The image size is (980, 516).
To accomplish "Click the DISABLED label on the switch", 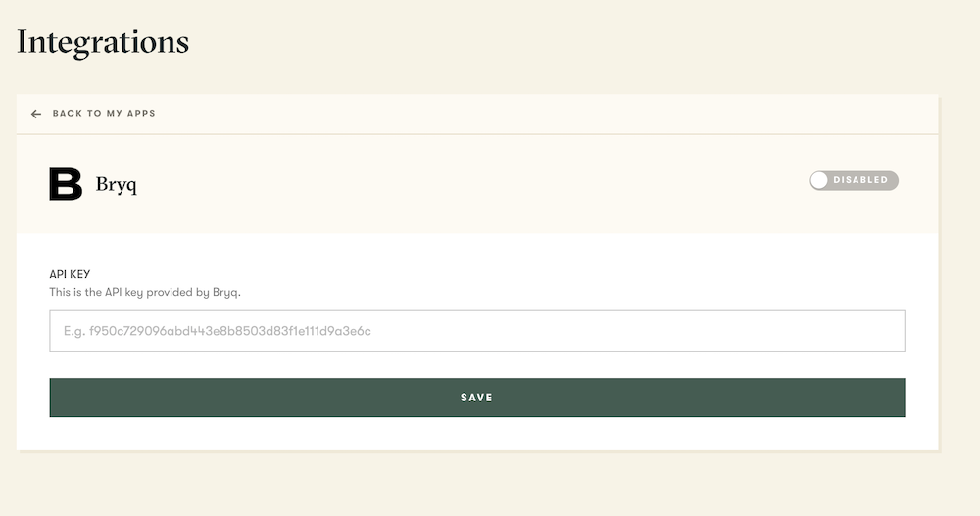I will [860, 180].
